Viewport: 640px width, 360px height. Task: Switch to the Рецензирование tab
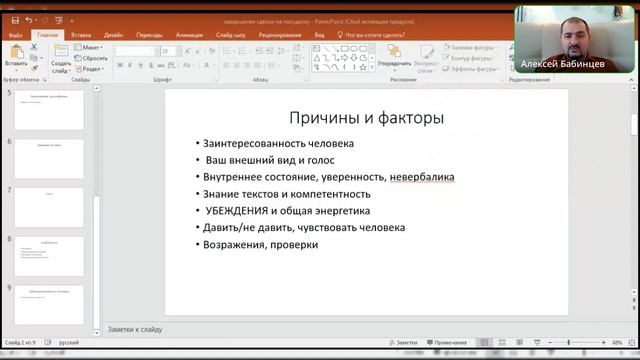[280, 35]
